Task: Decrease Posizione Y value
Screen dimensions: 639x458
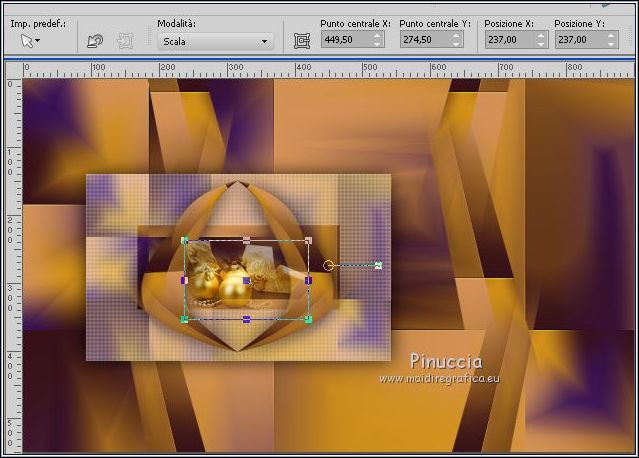Action: tap(611, 44)
